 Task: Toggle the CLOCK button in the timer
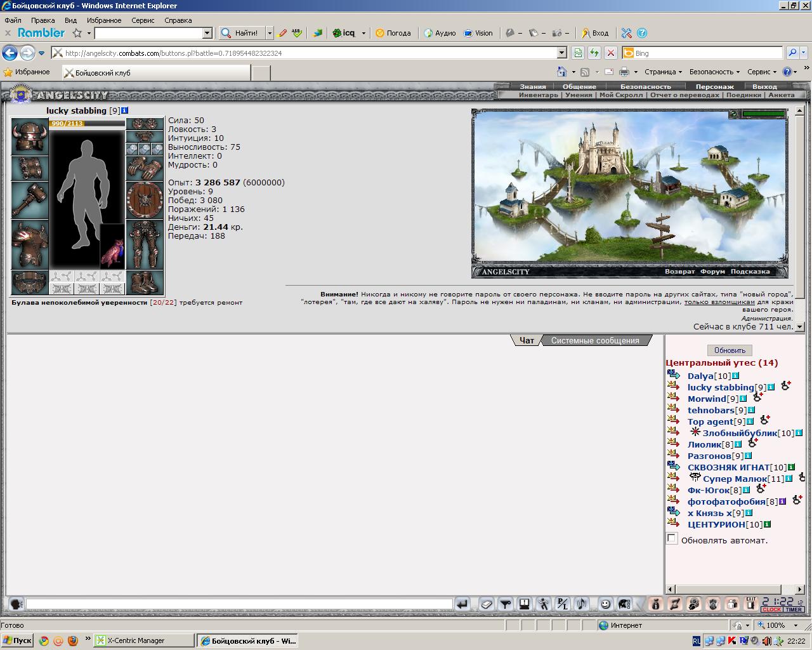[x=771, y=609]
